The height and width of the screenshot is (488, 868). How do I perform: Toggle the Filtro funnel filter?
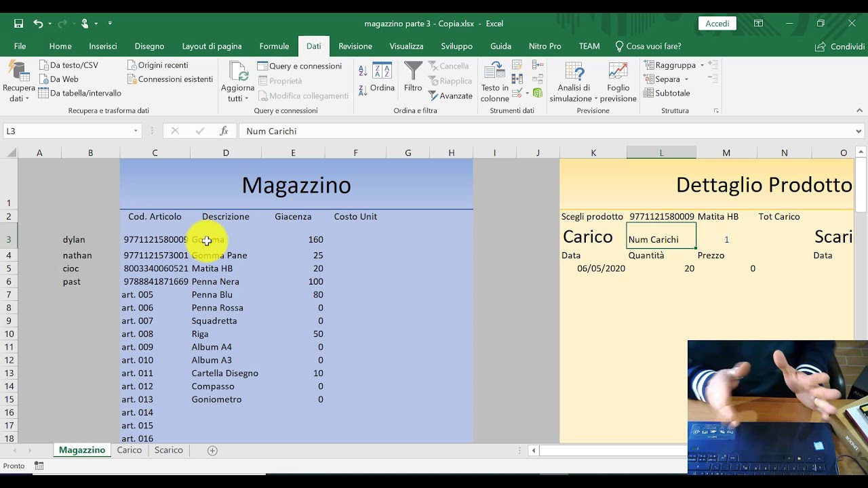click(x=413, y=77)
